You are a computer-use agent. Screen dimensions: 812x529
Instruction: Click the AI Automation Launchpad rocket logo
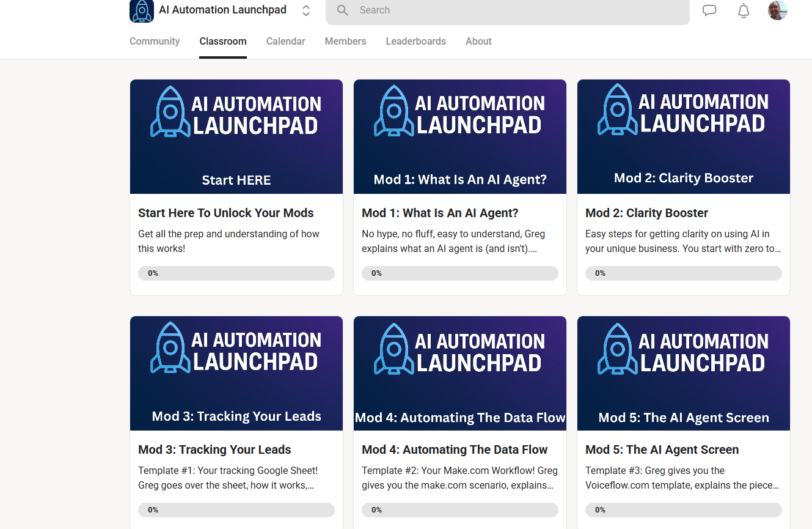pos(142,11)
